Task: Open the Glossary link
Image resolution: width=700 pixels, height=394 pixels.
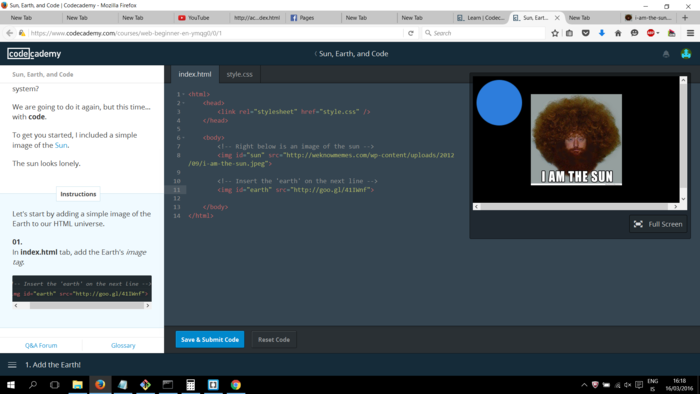Action: point(123,345)
